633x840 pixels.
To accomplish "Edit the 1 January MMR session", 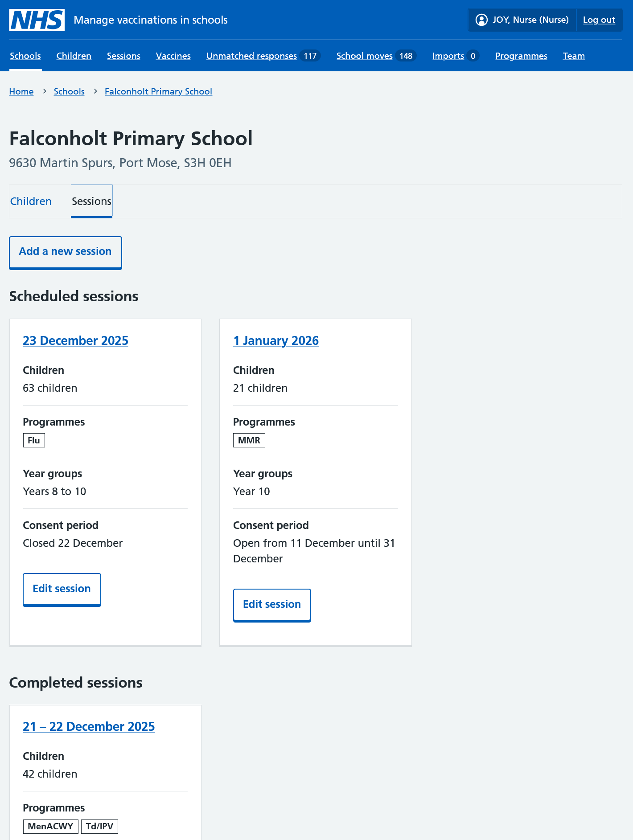I will 272,604.
